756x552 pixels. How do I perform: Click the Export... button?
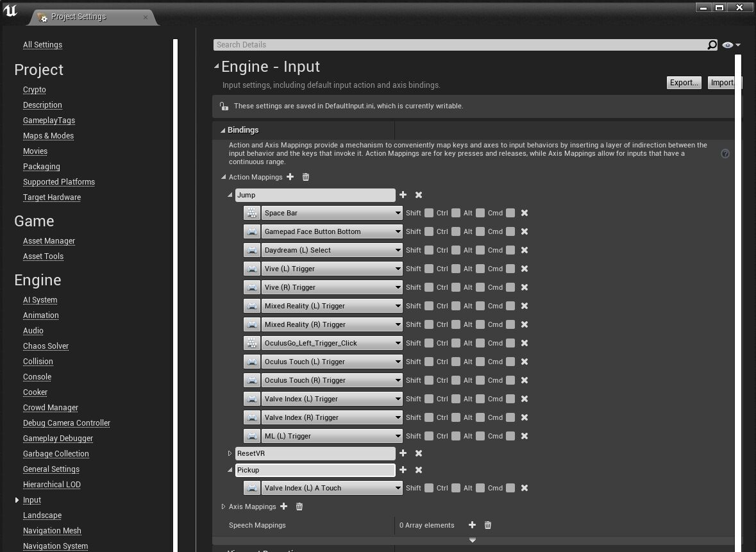(684, 83)
